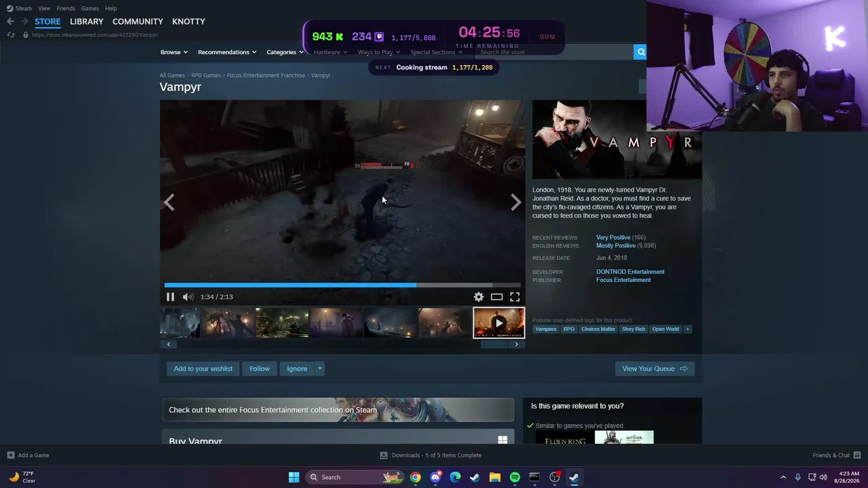The image size is (868, 488).
Task: Add more tags with plus button
Action: click(x=687, y=329)
